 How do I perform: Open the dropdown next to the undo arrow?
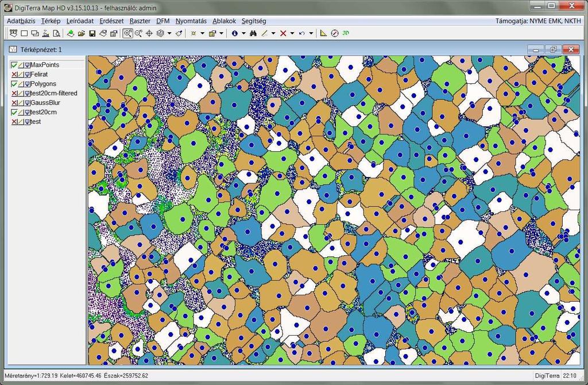(311, 33)
